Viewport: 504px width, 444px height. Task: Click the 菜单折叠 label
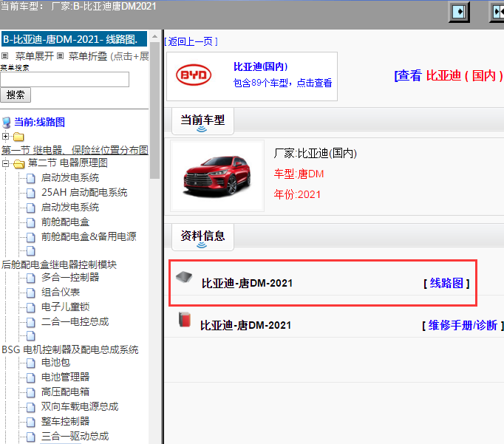click(87, 56)
